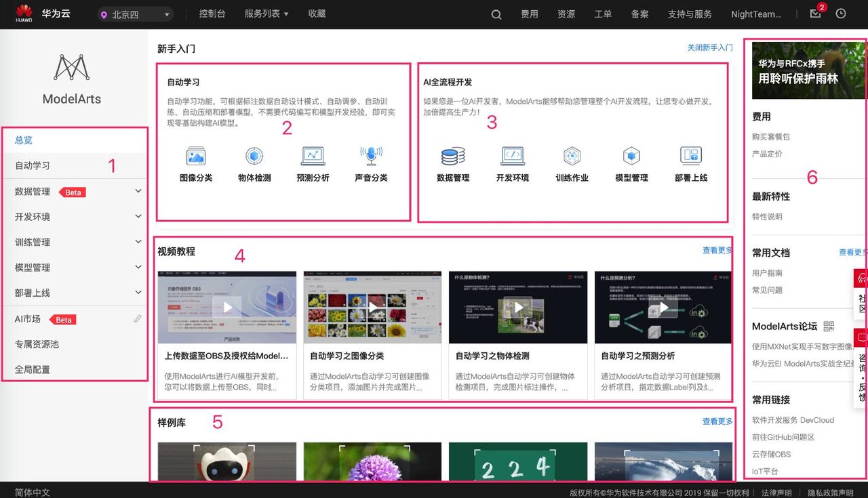Open the 北京四 region dropdown
Viewport: 868px width, 498px height.
coord(136,14)
